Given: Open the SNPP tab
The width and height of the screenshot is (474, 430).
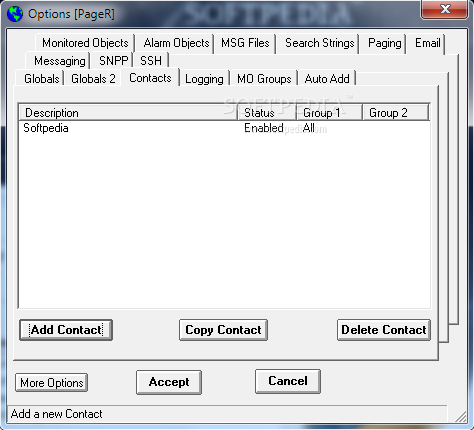Looking at the screenshot, I should point(113,61).
